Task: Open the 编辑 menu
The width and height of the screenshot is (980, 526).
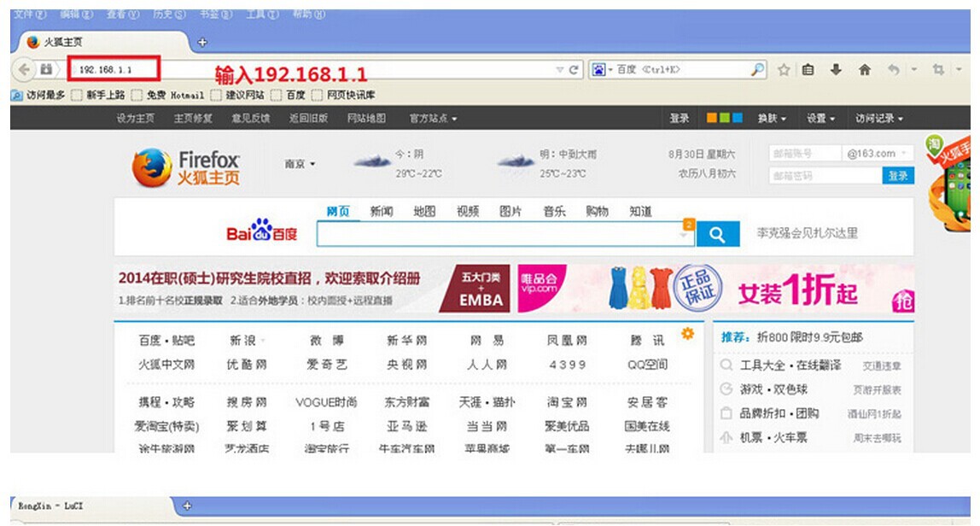Action: tap(77, 14)
